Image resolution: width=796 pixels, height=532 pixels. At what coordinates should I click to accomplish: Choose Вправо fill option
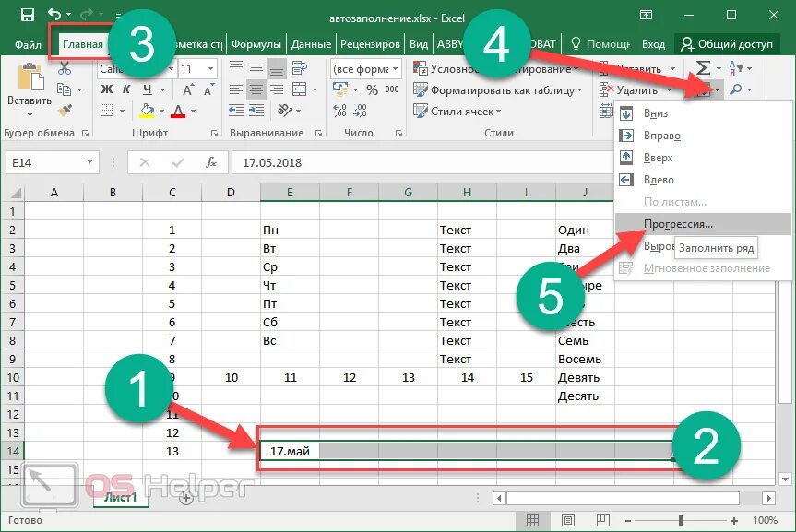[x=703, y=136]
